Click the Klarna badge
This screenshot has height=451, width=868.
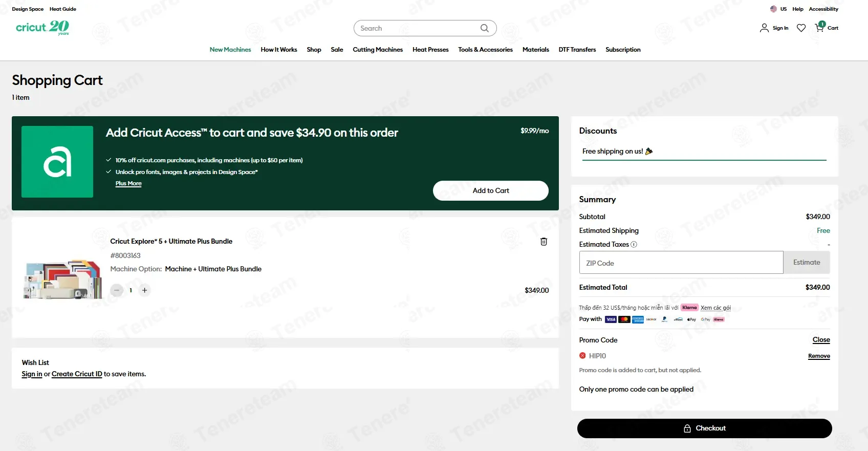(x=689, y=308)
